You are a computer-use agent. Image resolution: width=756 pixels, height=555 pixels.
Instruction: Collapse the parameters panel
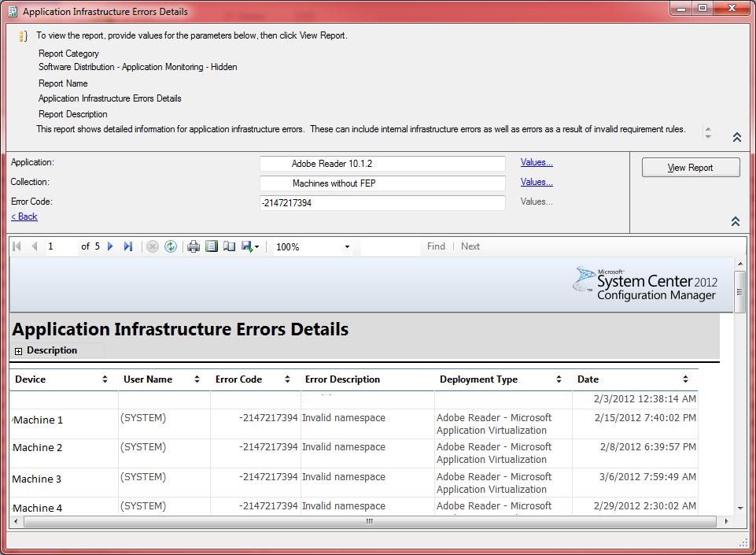click(x=736, y=221)
